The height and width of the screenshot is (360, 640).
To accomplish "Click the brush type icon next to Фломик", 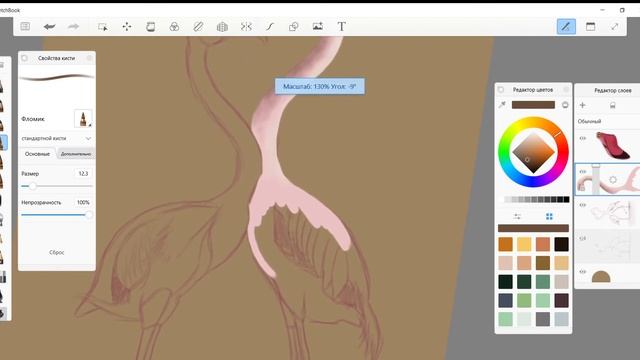I will [83, 118].
